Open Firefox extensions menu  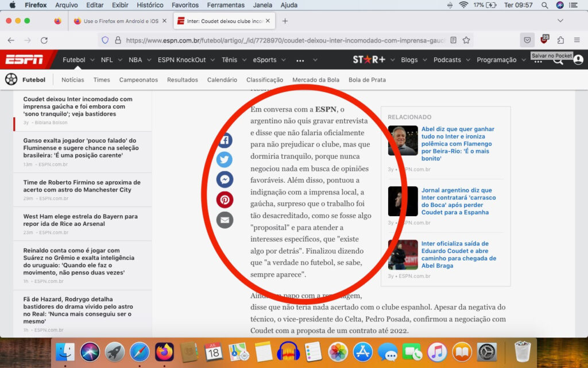(x=560, y=40)
